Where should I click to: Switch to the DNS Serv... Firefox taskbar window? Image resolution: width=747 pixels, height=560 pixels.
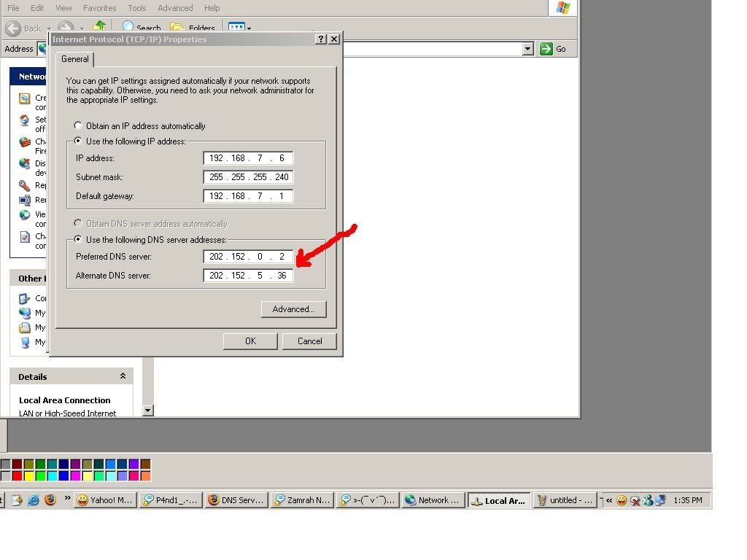click(237, 500)
